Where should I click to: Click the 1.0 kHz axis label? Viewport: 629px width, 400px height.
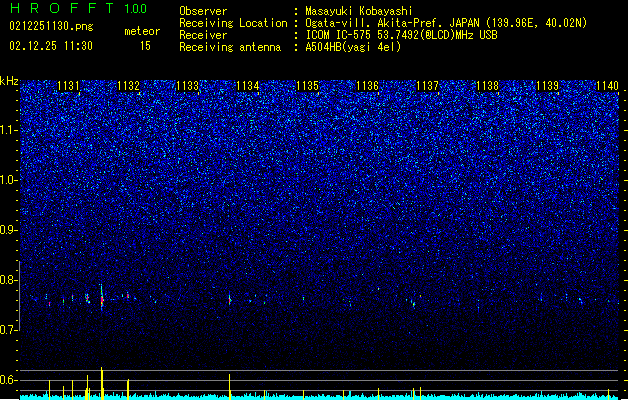[9, 180]
